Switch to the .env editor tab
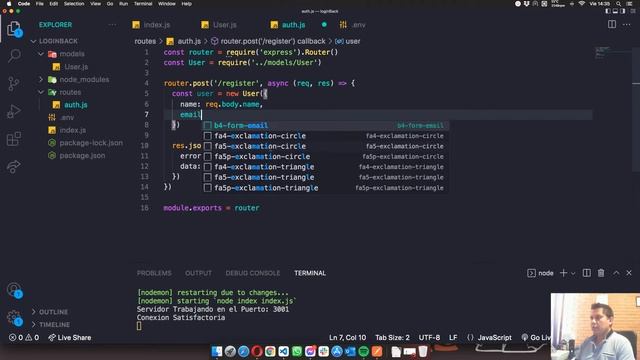Image resolution: width=640 pixels, height=360 pixels. 353,25
